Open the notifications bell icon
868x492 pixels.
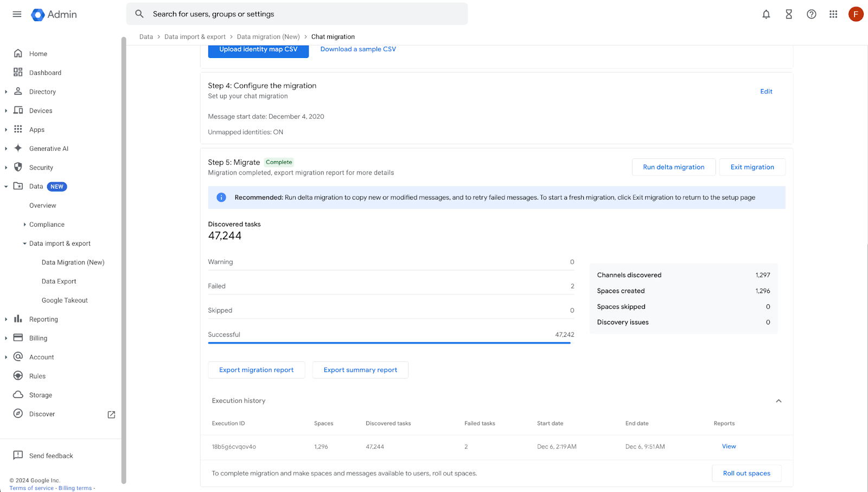point(766,14)
